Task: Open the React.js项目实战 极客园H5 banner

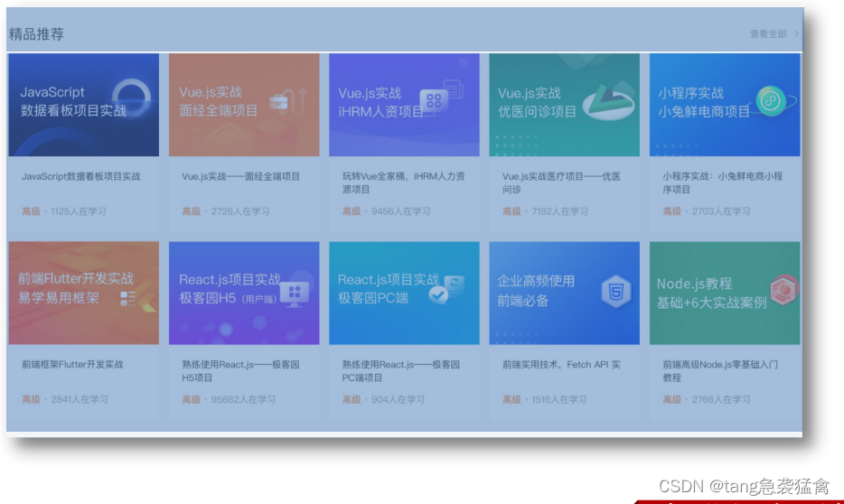Action: [244, 294]
